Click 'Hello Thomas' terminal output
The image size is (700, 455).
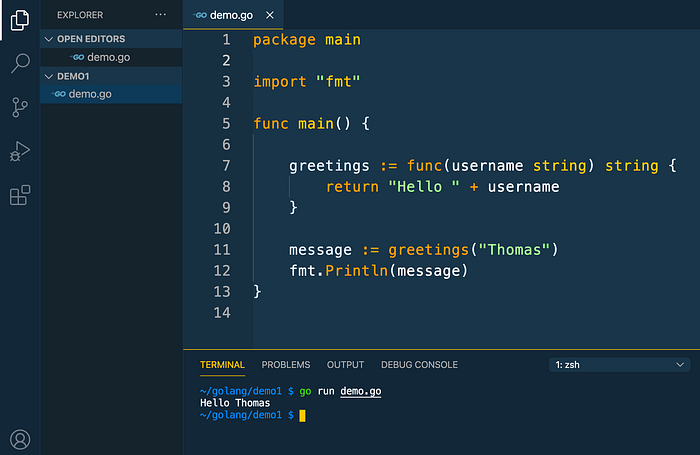pos(235,403)
